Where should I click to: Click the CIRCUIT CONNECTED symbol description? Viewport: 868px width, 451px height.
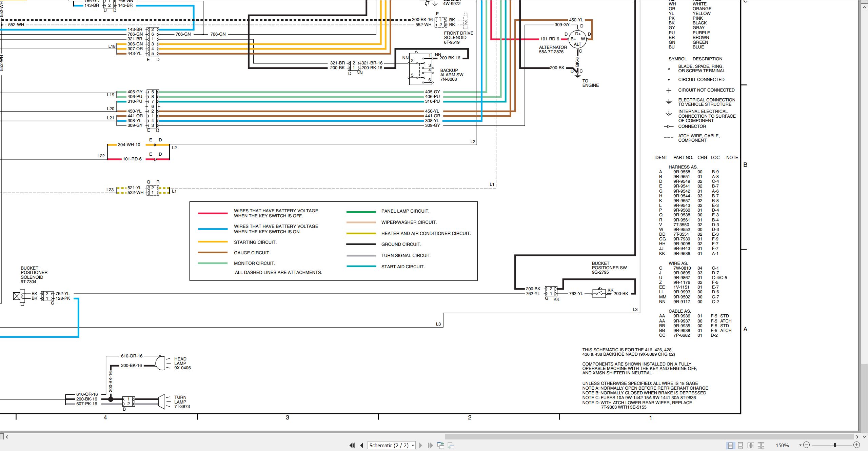701,79
